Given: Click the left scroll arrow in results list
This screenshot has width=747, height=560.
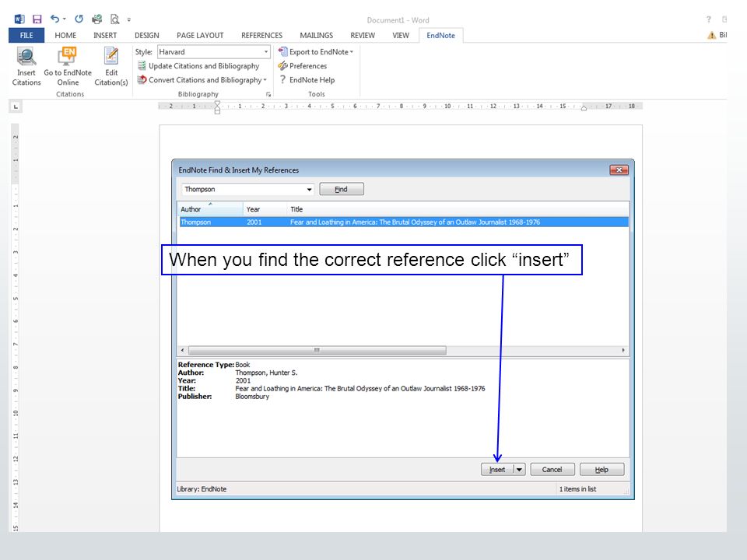Looking at the screenshot, I should pos(182,350).
